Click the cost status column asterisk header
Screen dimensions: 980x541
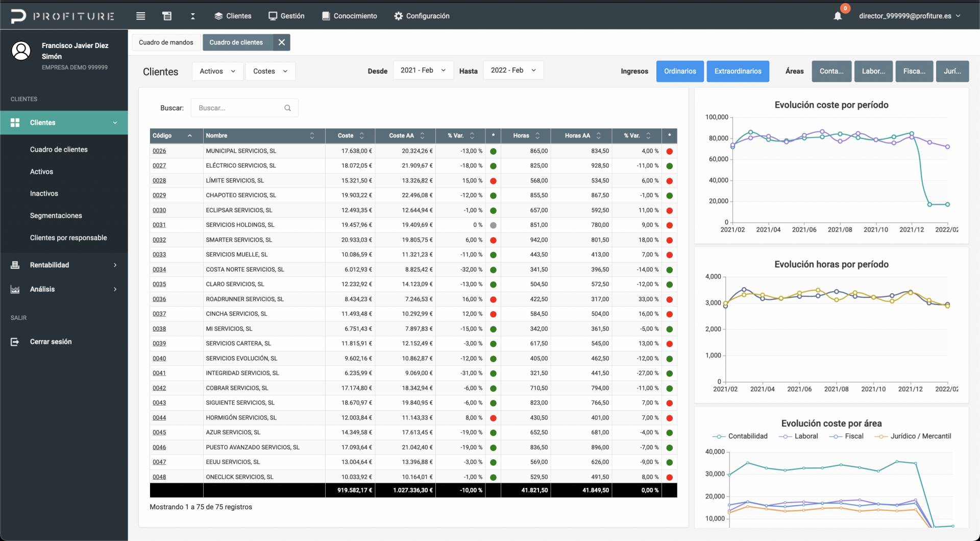[493, 135]
